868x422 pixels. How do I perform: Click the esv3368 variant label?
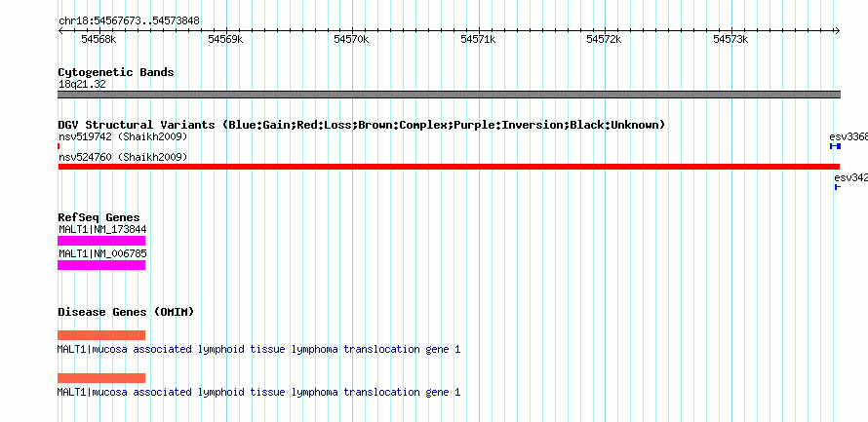click(x=848, y=136)
